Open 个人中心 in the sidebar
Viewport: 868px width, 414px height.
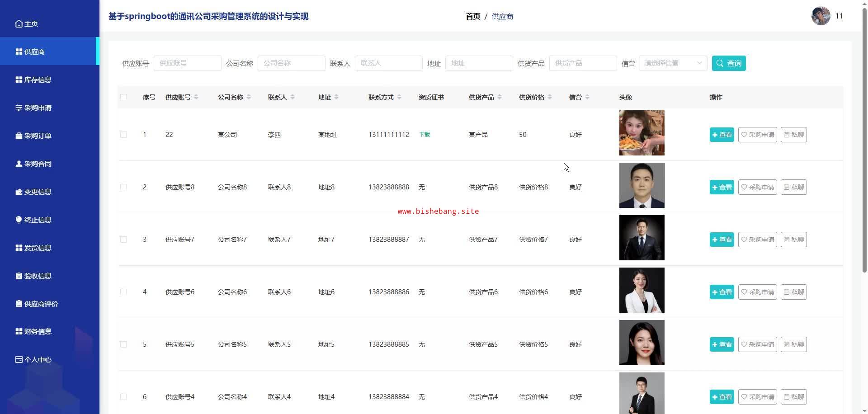49,359
